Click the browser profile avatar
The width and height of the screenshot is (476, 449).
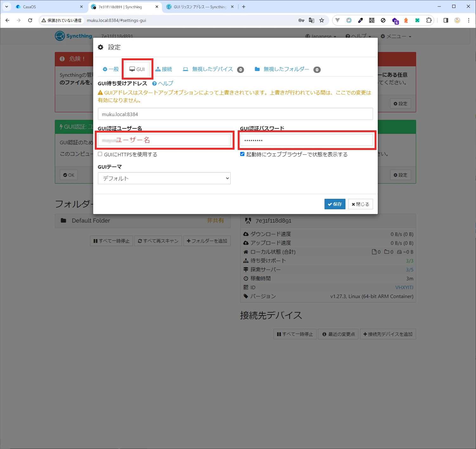pos(457,20)
